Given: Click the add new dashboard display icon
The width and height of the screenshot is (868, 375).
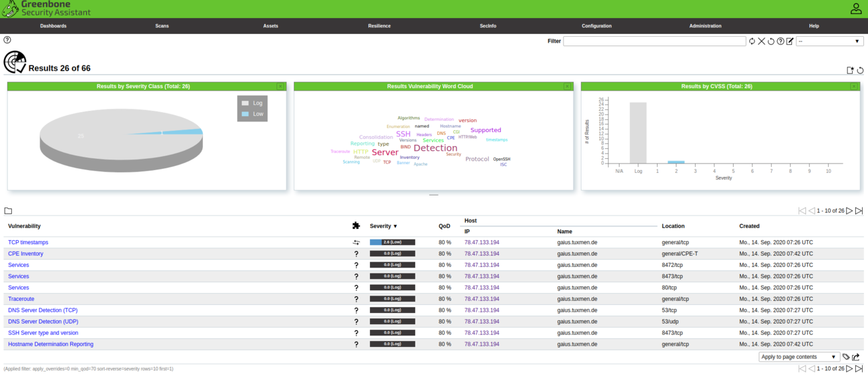Looking at the screenshot, I should pos(850,70).
